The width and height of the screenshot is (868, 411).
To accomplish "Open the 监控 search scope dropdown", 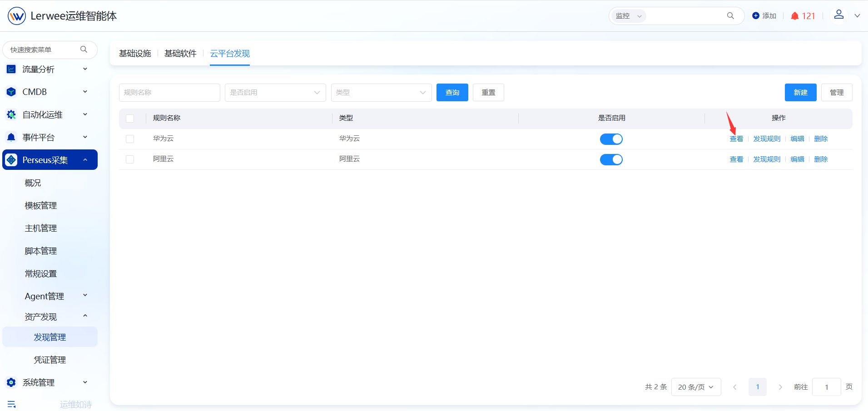I will (x=628, y=16).
